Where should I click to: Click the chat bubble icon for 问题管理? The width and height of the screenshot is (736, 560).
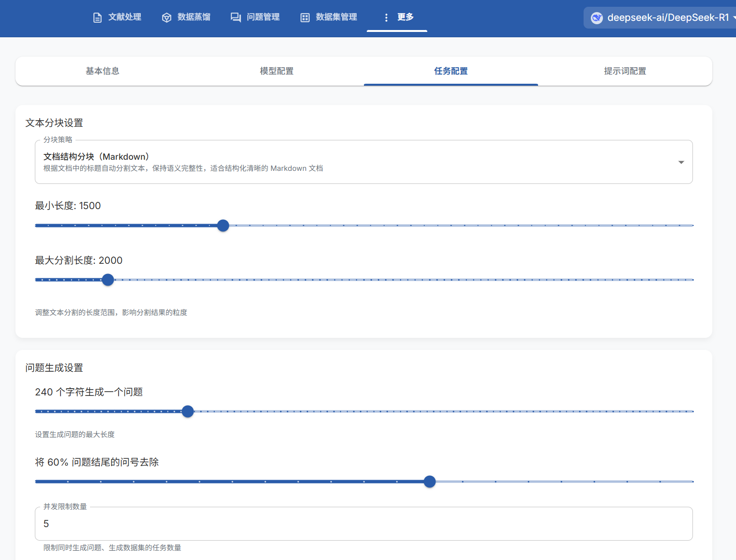point(236,17)
